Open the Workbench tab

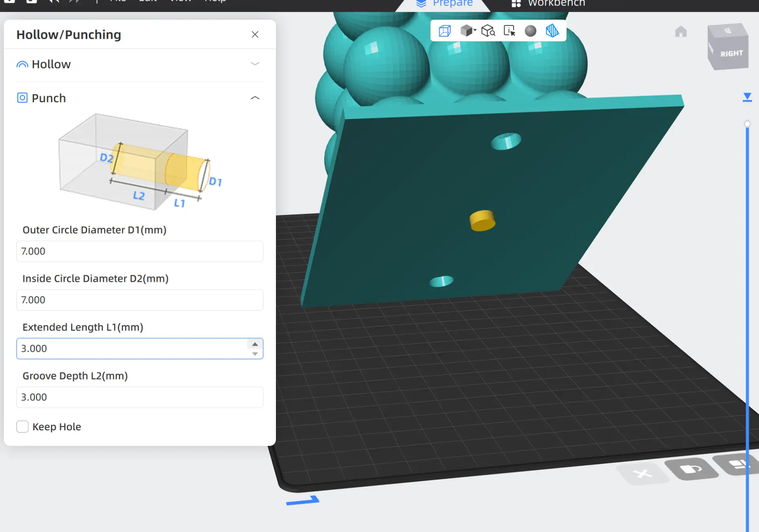(x=548, y=4)
